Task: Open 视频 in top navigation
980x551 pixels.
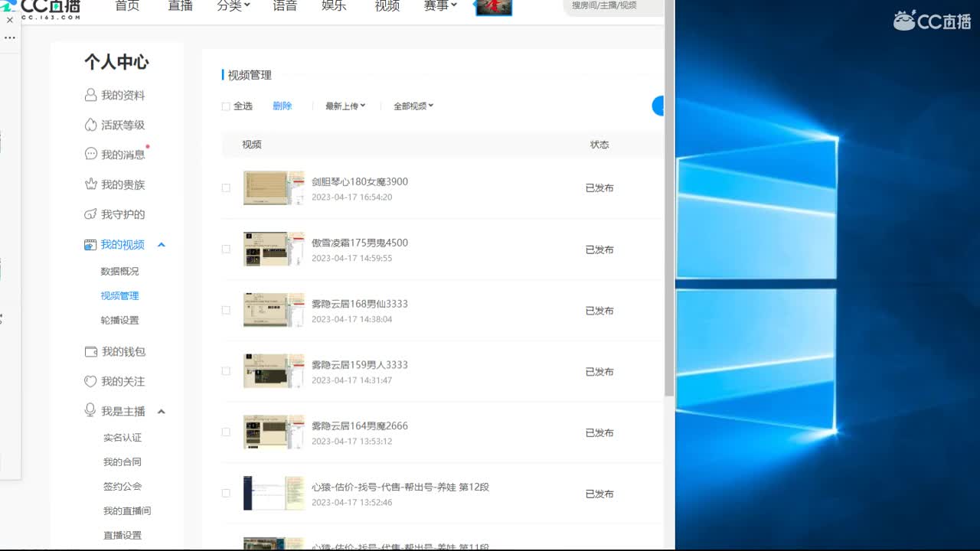Action: pos(387,6)
